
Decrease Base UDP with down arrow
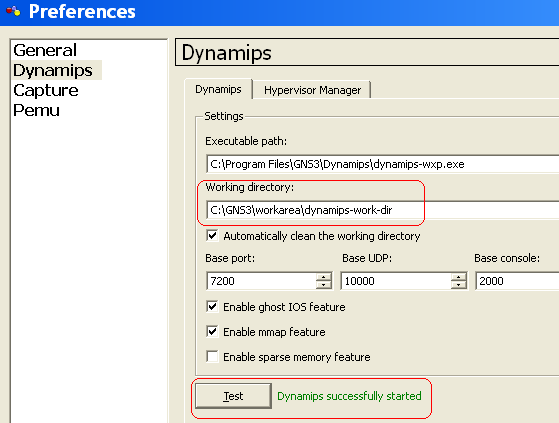click(458, 285)
